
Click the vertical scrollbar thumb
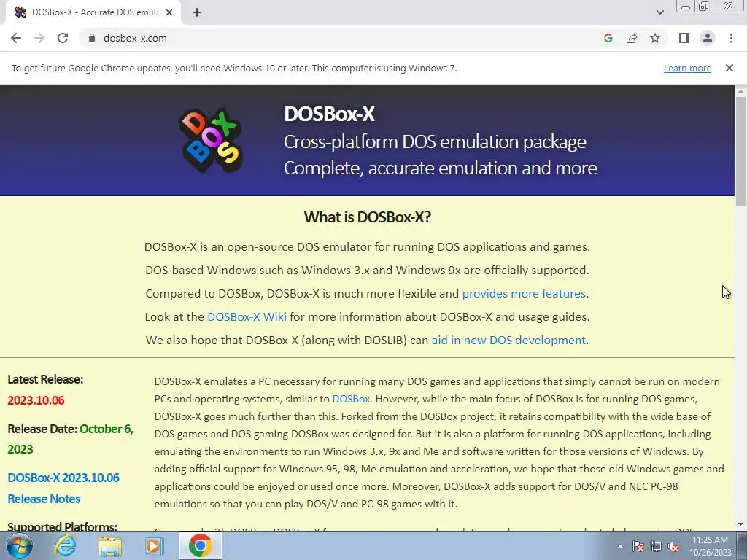(741, 150)
